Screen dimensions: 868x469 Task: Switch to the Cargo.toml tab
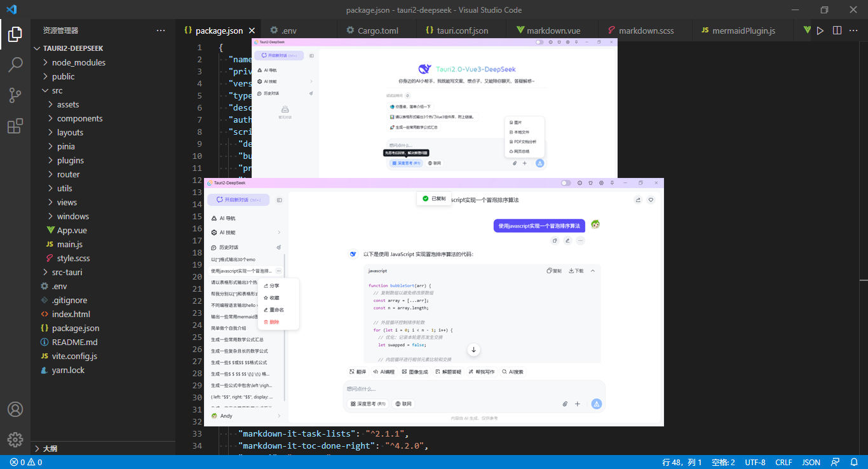[x=377, y=31]
